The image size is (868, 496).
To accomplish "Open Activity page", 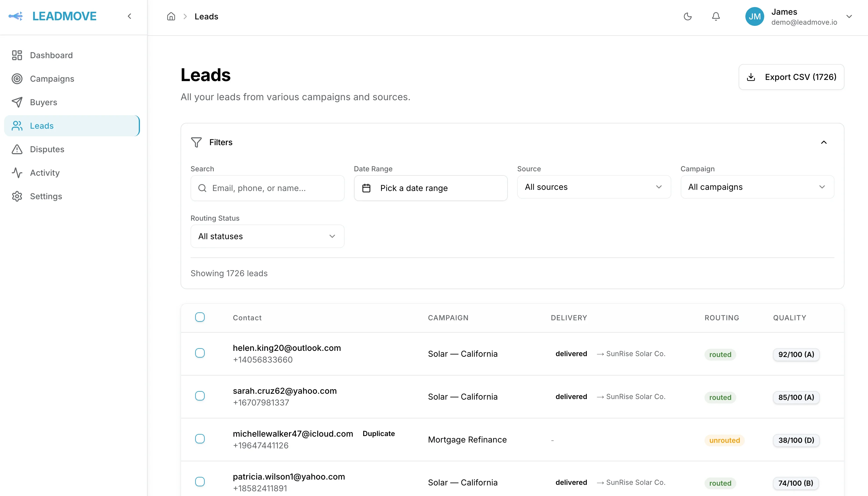I will click(x=72, y=173).
